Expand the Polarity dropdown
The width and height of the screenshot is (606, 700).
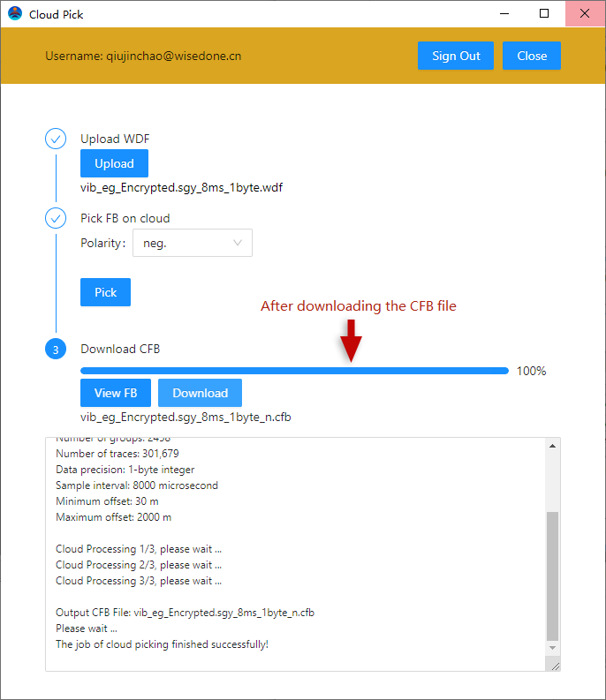(x=192, y=243)
